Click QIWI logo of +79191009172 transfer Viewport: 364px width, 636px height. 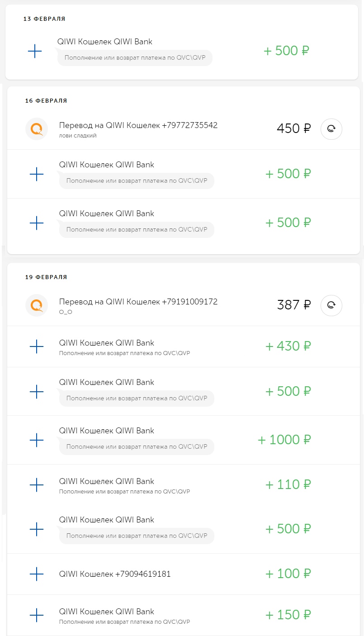point(37,305)
